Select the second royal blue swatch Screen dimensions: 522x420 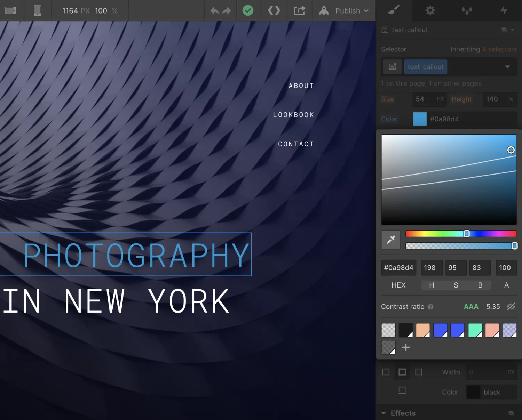coord(458,330)
